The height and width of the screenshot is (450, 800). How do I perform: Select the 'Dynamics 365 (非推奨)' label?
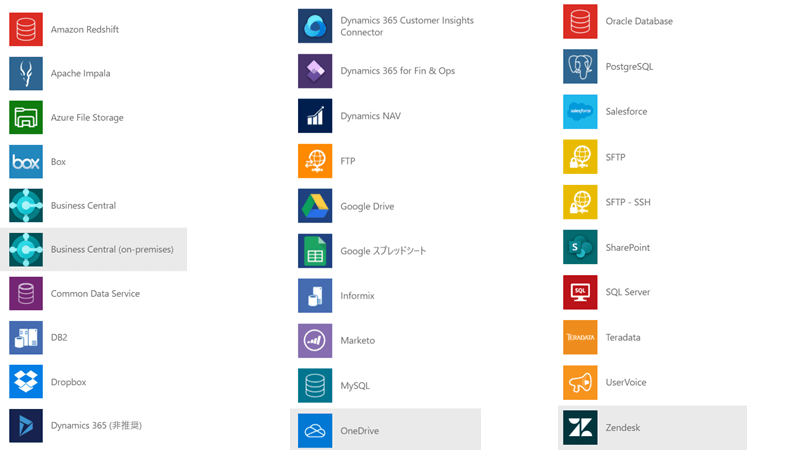[x=96, y=426]
